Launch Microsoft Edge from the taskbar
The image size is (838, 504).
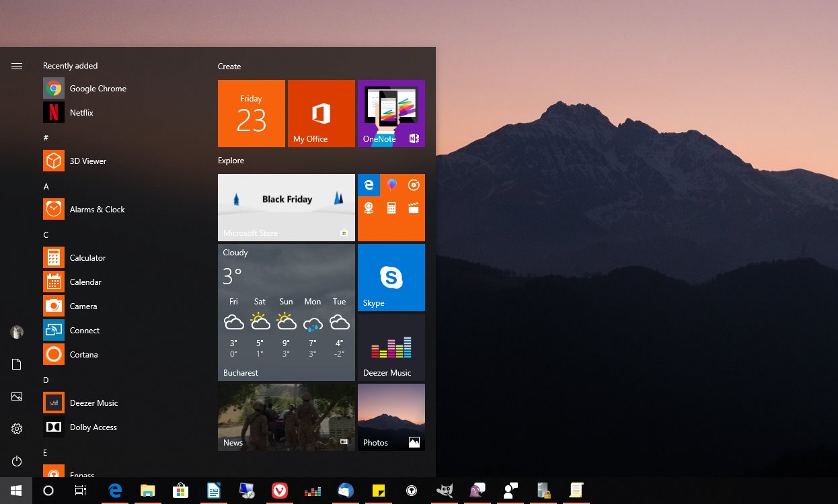tap(115, 490)
